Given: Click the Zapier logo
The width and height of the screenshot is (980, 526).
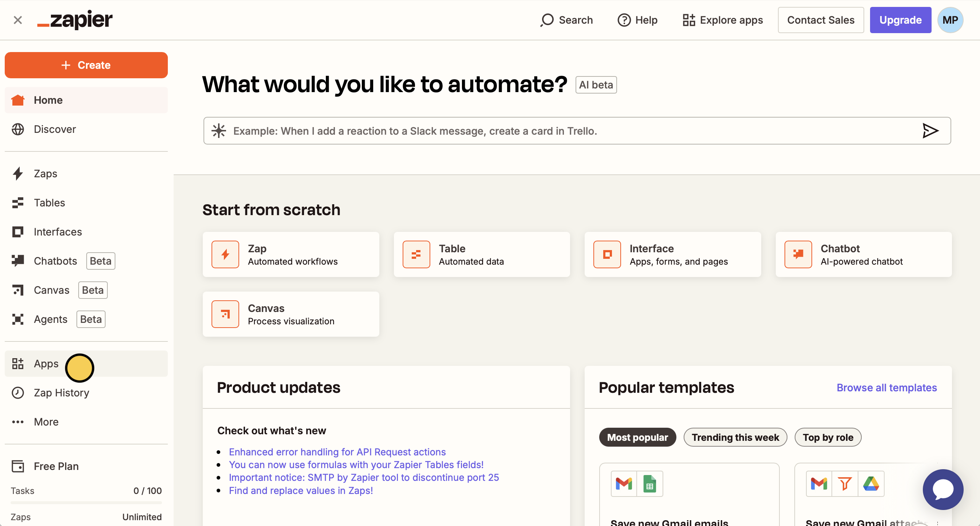Looking at the screenshot, I should [75, 20].
